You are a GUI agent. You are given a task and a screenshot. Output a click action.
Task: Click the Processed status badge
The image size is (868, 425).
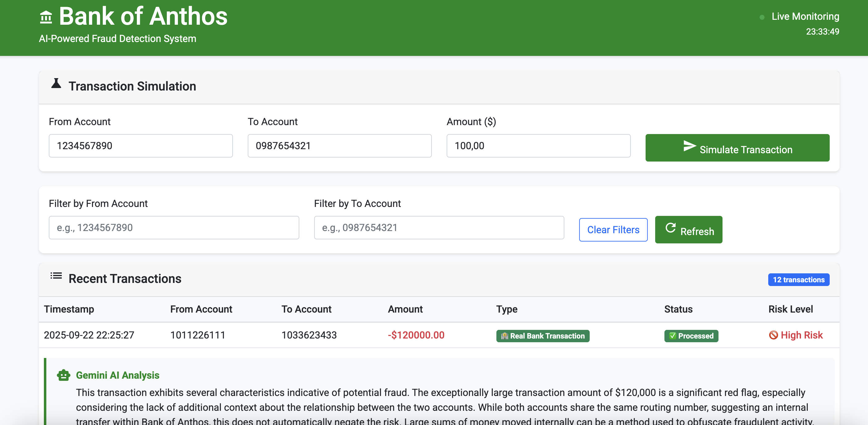tap(691, 336)
